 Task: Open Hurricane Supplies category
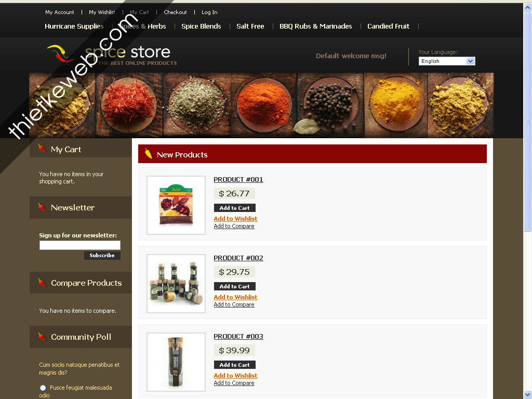click(x=74, y=26)
